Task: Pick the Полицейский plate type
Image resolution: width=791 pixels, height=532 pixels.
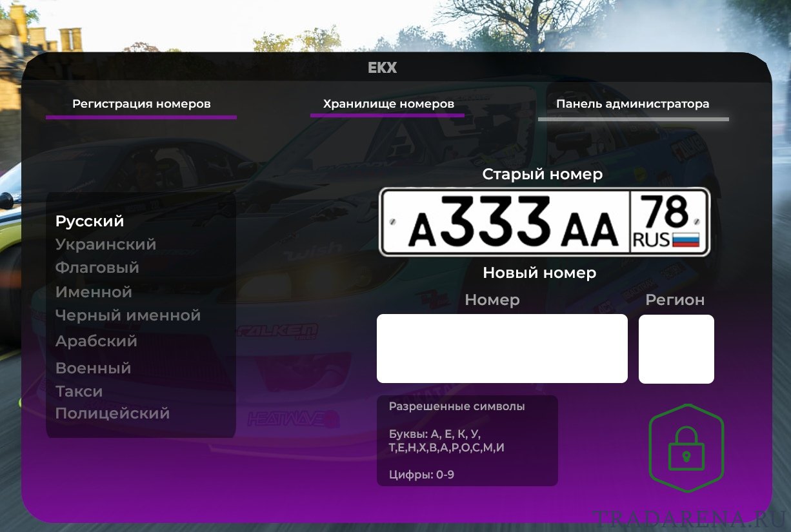Action: [x=113, y=413]
